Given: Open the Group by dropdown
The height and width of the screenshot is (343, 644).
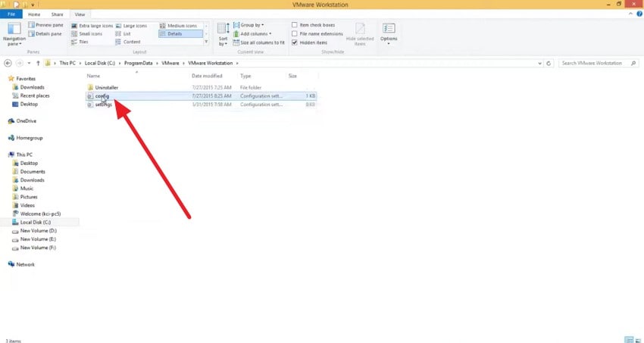Looking at the screenshot, I should (249, 25).
